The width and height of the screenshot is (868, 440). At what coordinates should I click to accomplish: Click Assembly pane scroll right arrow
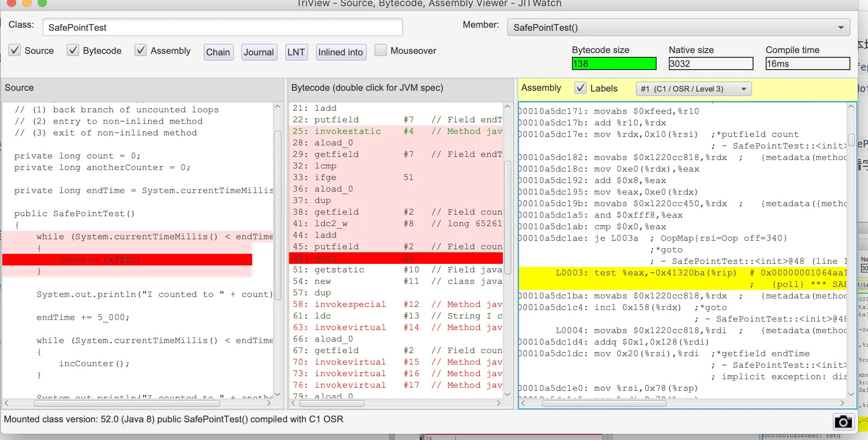[x=842, y=403]
